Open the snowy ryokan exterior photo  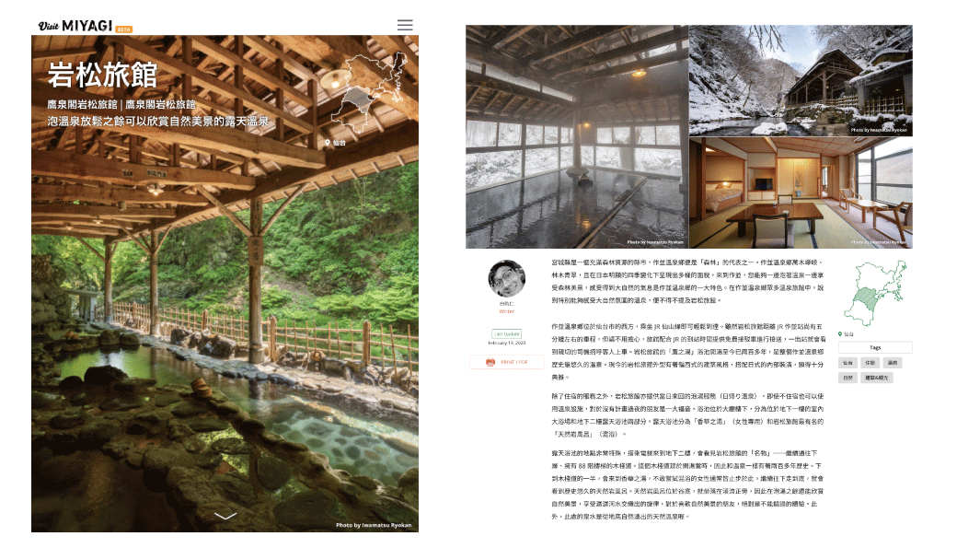[x=801, y=80]
